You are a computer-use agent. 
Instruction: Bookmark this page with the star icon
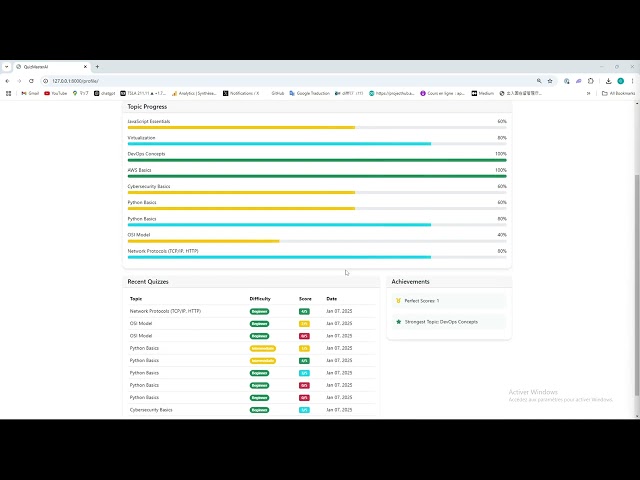click(x=550, y=81)
